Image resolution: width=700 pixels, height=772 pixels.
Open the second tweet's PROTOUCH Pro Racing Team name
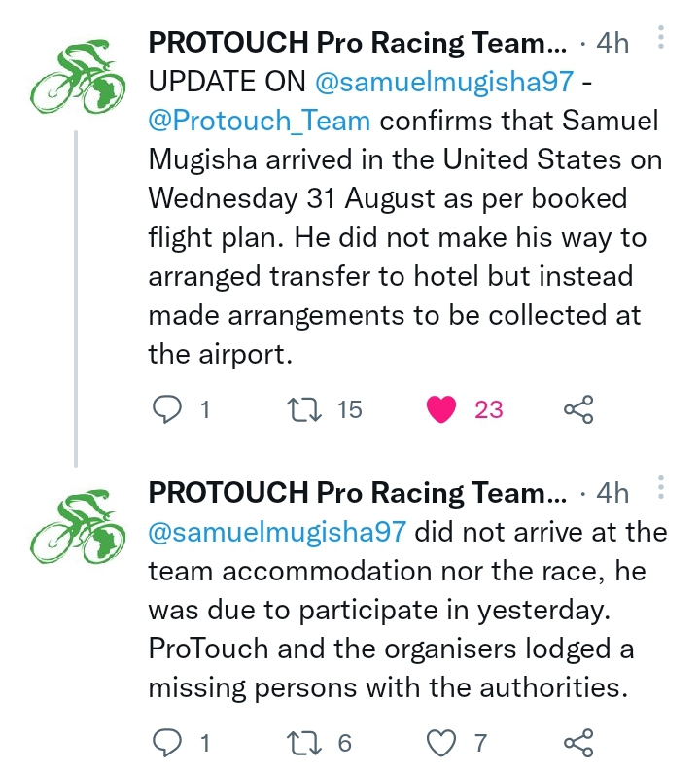coord(358,492)
